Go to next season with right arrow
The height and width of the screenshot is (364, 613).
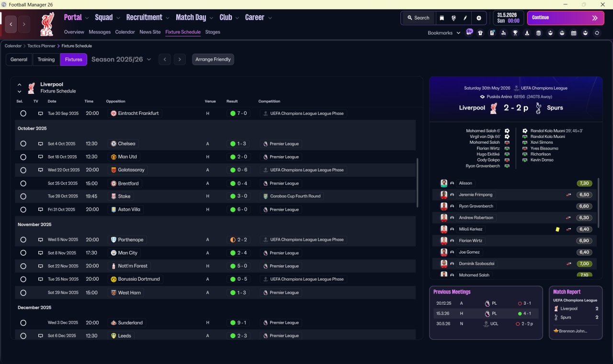tap(180, 59)
